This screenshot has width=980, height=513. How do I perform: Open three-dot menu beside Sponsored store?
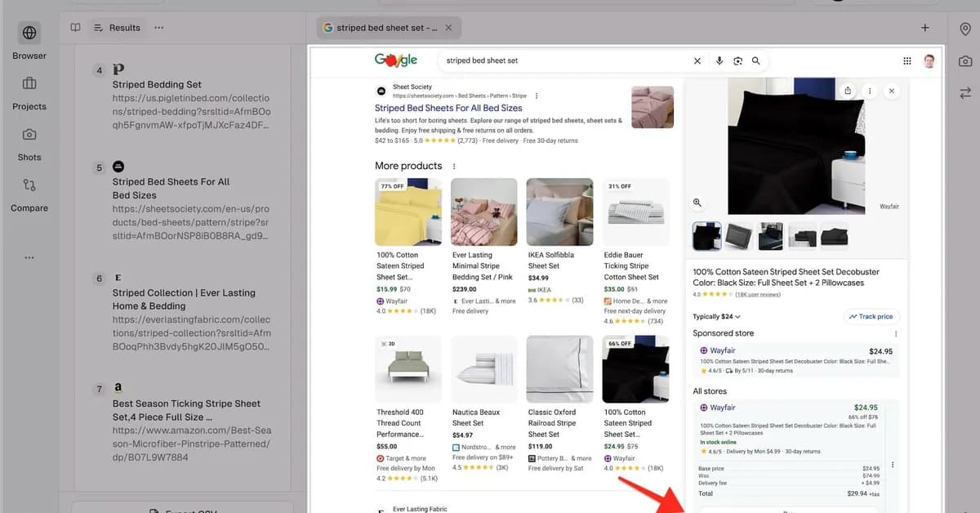[896, 333]
